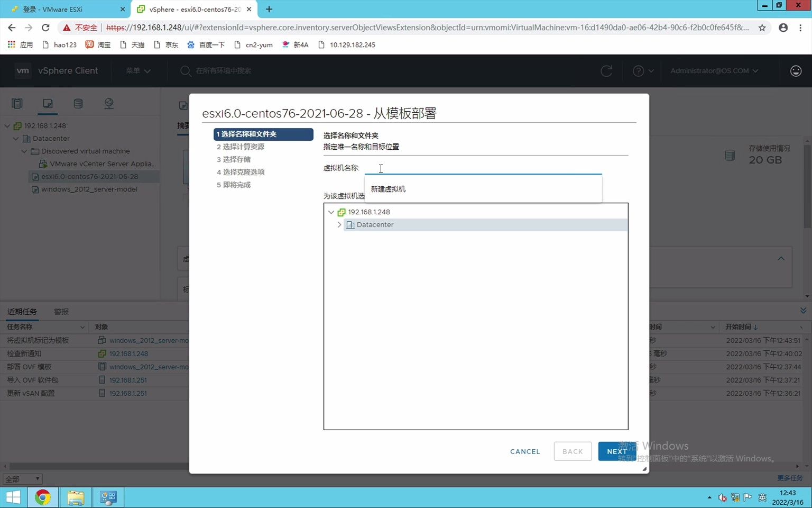The width and height of the screenshot is (812, 508).
Task: Expand Datacenter in dialog folder tree
Action: tap(339, 225)
